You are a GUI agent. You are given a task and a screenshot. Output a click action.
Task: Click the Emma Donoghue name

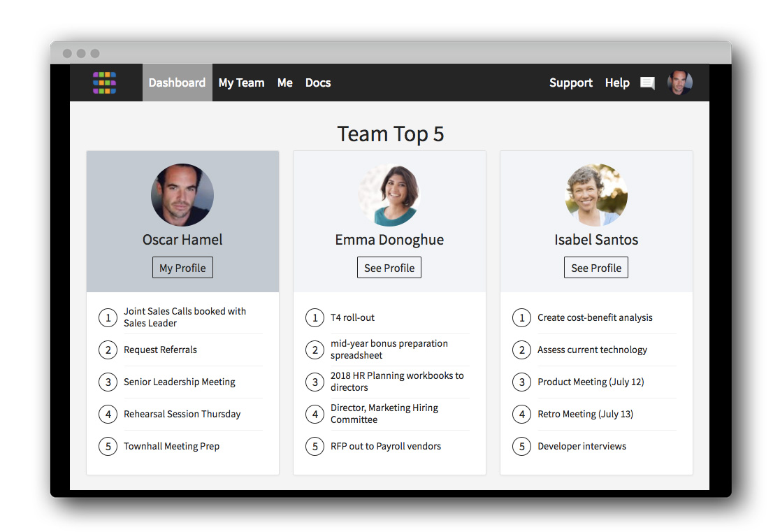pos(389,240)
